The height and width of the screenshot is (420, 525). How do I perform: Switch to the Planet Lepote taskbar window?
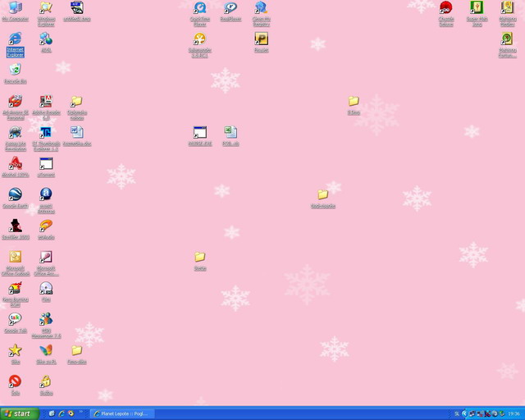(x=121, y=413)
